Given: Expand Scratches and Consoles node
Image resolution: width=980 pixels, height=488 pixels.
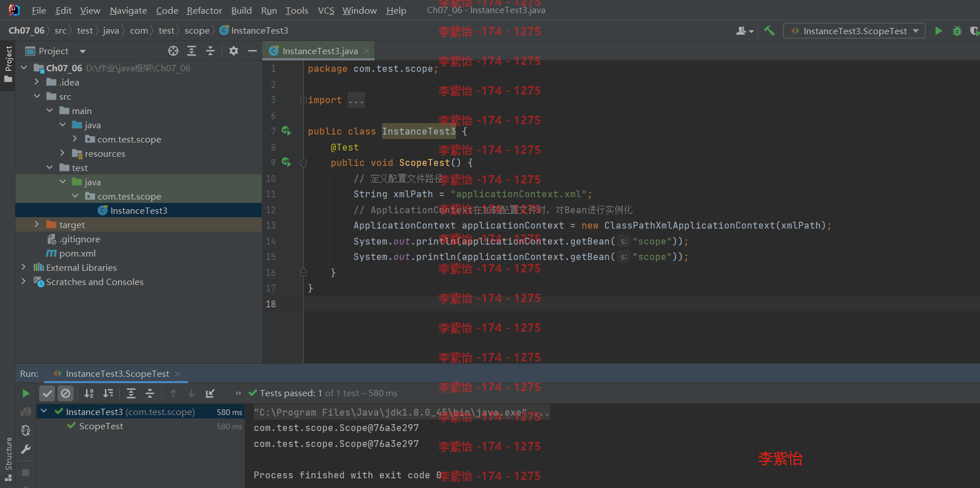Looking at the screenshot, I should coord(23,282).
